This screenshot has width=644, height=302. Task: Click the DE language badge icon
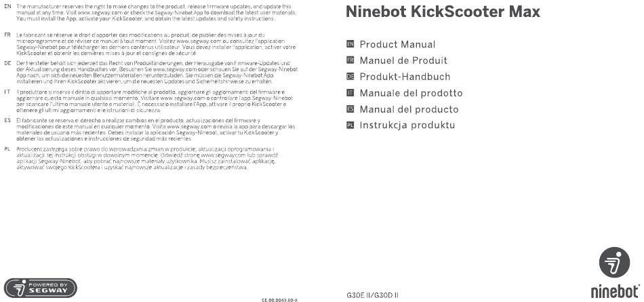tap(350, 77)
